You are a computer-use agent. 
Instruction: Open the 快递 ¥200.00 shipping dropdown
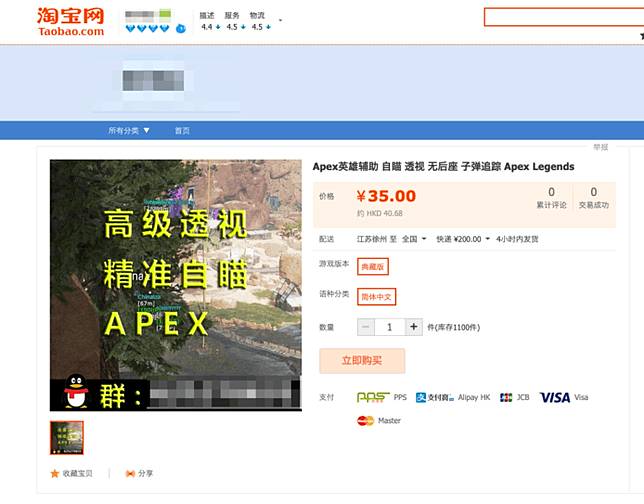pos(463,239)
